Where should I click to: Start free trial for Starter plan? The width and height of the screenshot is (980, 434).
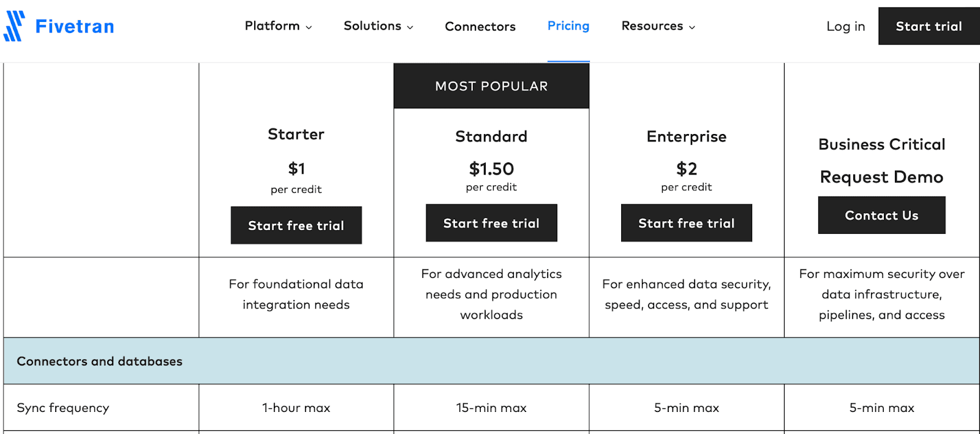[296, 225]
